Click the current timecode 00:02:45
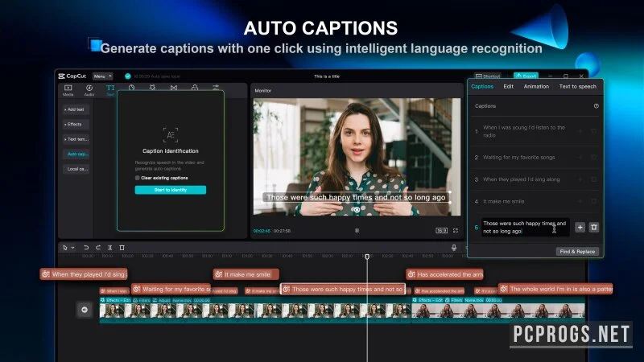 262,231
